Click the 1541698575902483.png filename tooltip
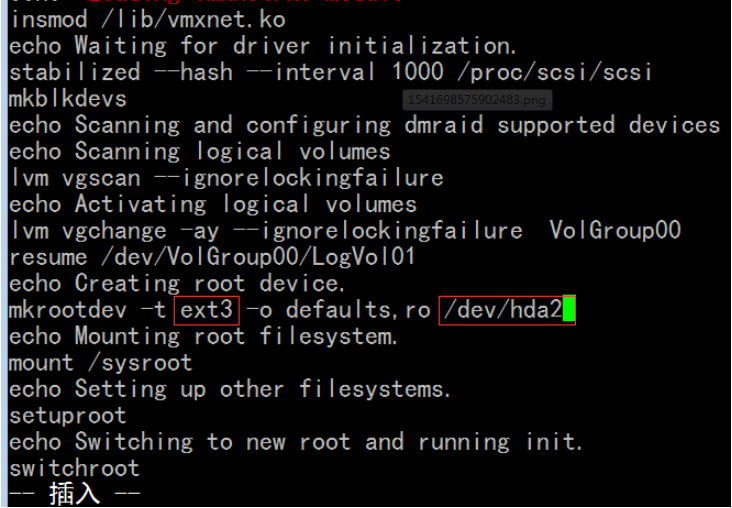The height and width of the screenshot is (508, 732). pos(477,100)
